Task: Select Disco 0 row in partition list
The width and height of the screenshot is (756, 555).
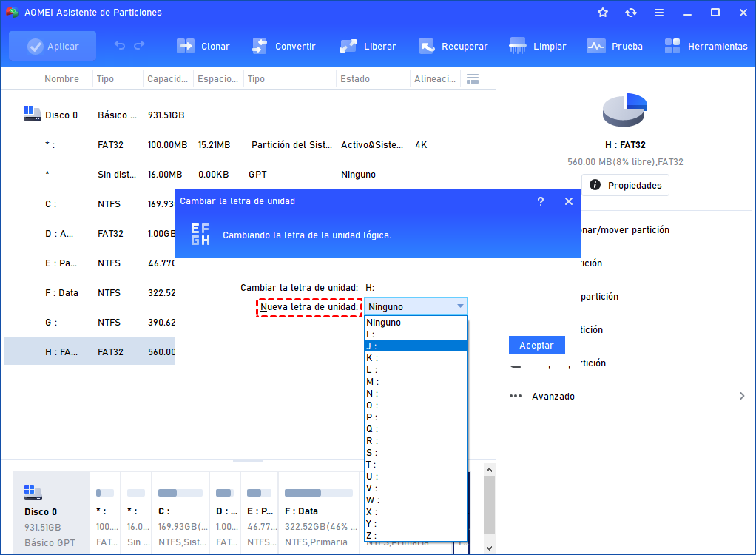Action: (250, 115)
